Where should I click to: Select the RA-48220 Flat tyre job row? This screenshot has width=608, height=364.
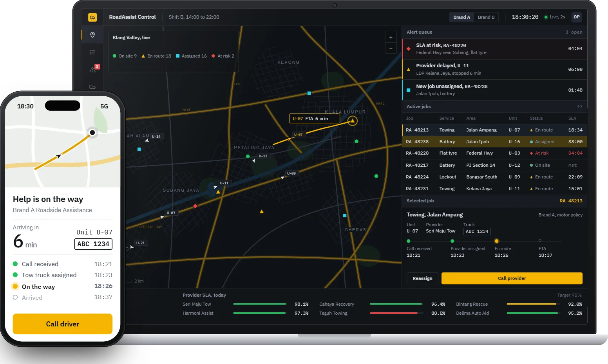[x=494, y=153]
